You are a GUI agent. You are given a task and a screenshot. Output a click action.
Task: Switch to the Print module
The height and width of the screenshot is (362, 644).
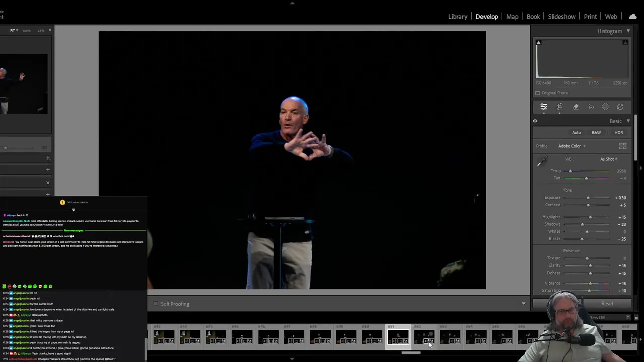tap(590, 17)
